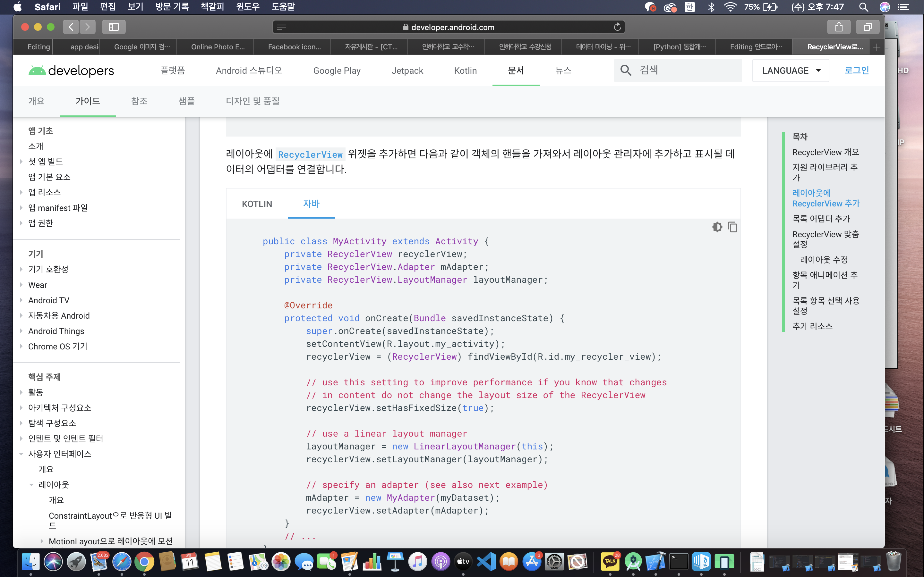
Task: Open the Safari tab overview icon
Action: [868, 27]
